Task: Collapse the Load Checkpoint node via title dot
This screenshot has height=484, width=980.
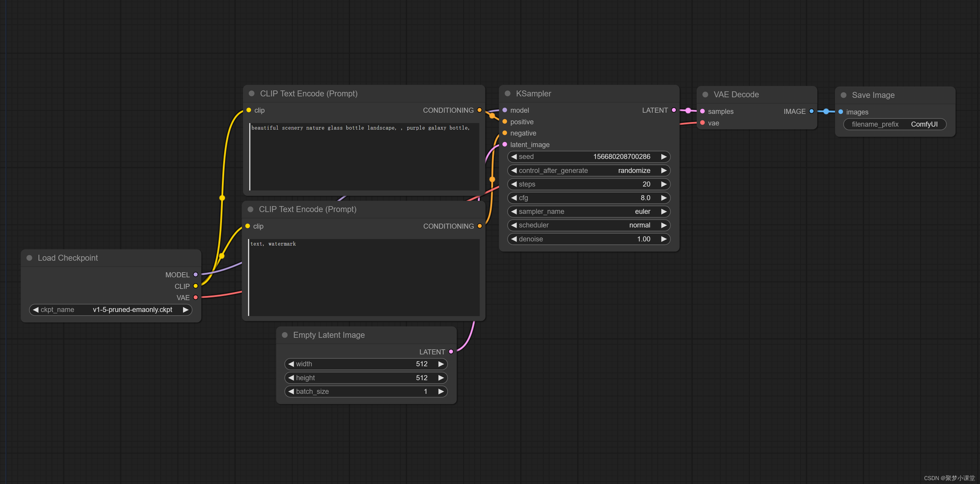Action: [x=29, y=258]
